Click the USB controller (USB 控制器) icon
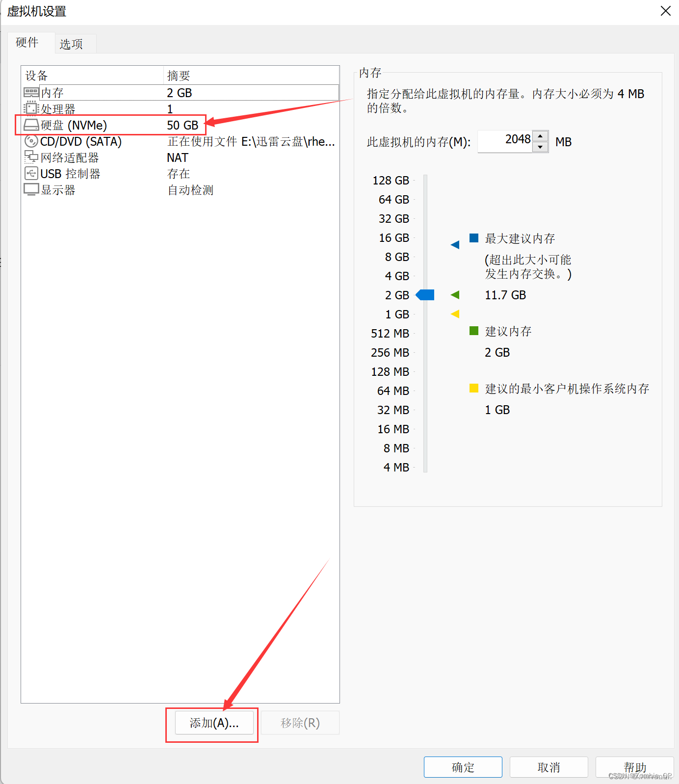The width and height of the screenshot is (679, 784). [x=31, y=174]
